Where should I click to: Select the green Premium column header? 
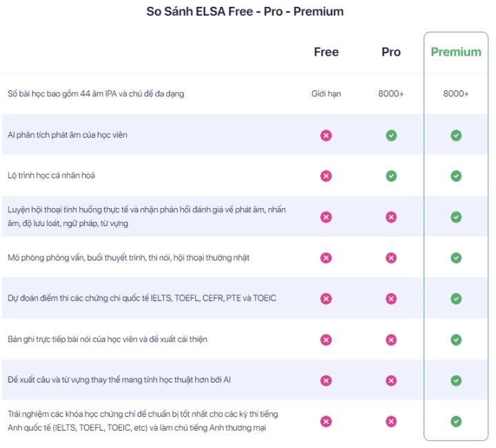click(x=456, y=52)
